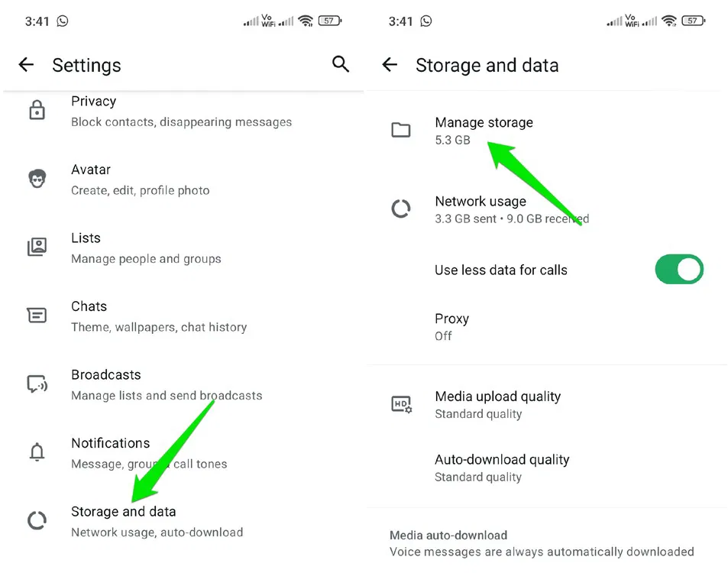Select the Storage and data icon
Screen dimensions: 728x573
click(37, 520)
